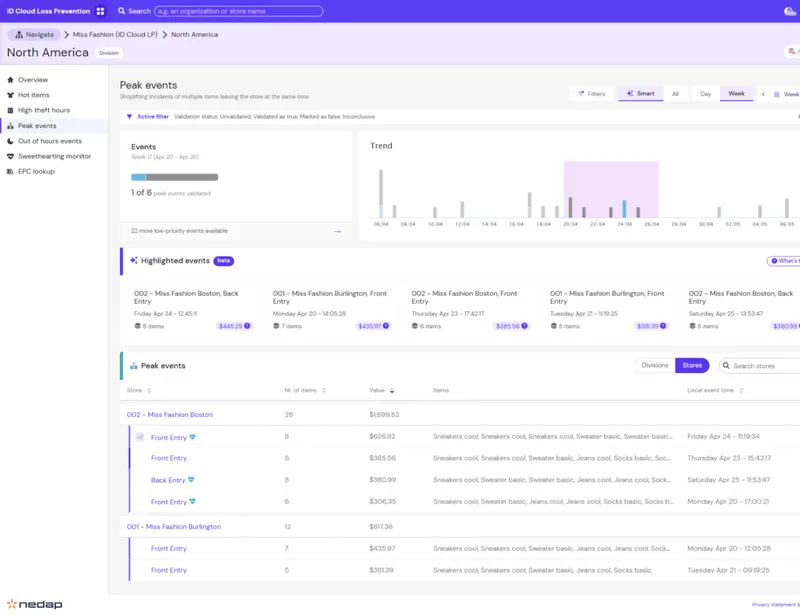Tick the checkbox on Boston Front Entry row
800x615 pixels.
click(x=140, y=437)
